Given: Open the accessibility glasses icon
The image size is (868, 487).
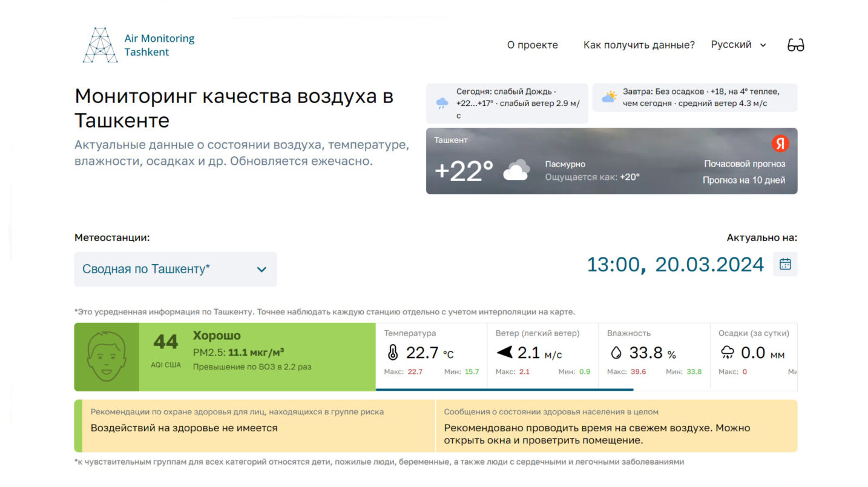Looking at the screenshot, I should [795, 45].
